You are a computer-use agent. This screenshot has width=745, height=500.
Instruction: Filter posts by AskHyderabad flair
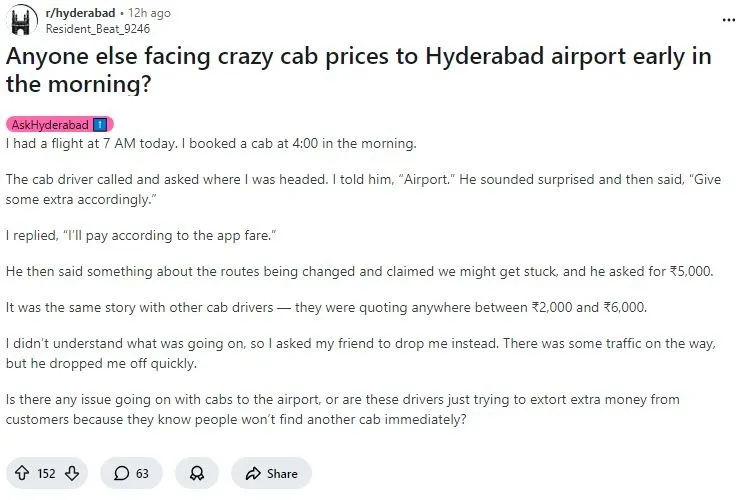coord(50,124)
